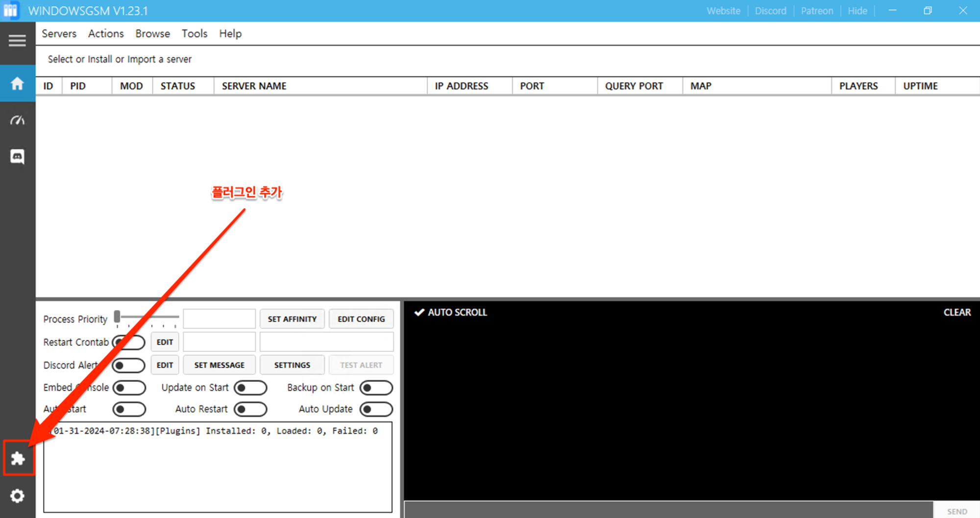Open the Plugins puzzle icon
This screenshot has height=518, width=980.
(x=18, y=459)
